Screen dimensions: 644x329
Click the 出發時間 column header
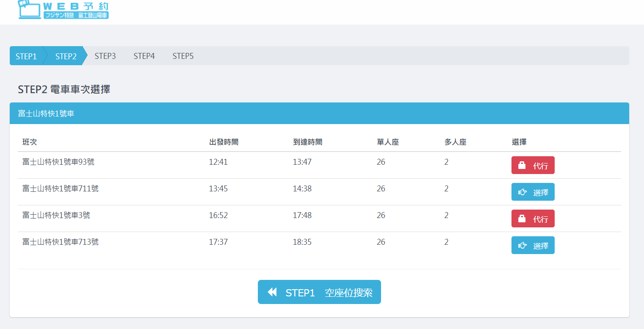pyautogui.click(x=224, y=142)
